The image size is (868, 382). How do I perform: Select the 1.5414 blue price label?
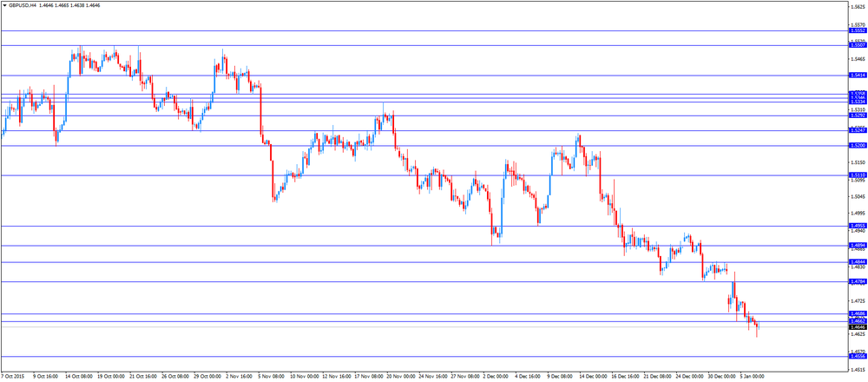coord(857,76)
